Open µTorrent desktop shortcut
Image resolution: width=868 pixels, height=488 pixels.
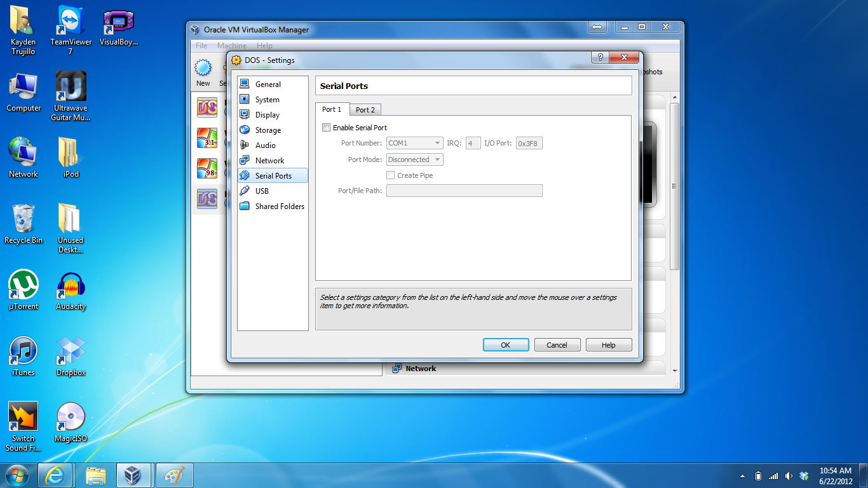tap(24, 290)
